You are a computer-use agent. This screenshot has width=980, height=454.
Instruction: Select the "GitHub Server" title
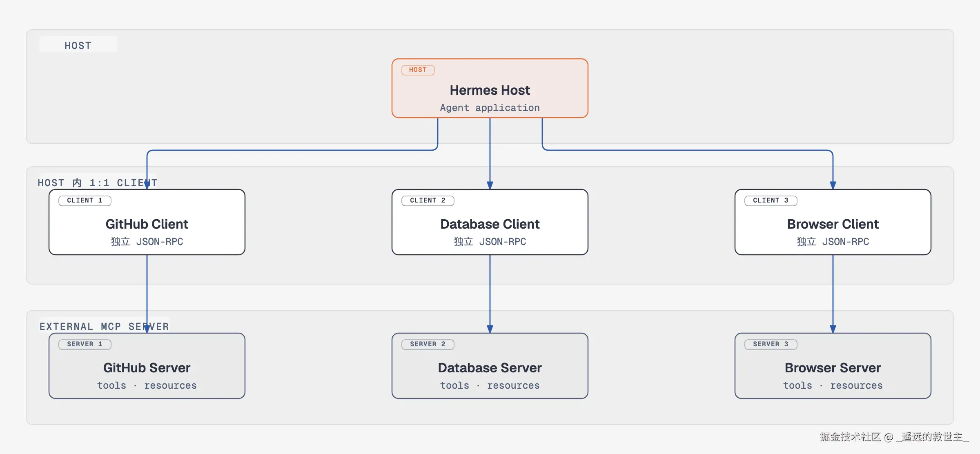[147, 368]
